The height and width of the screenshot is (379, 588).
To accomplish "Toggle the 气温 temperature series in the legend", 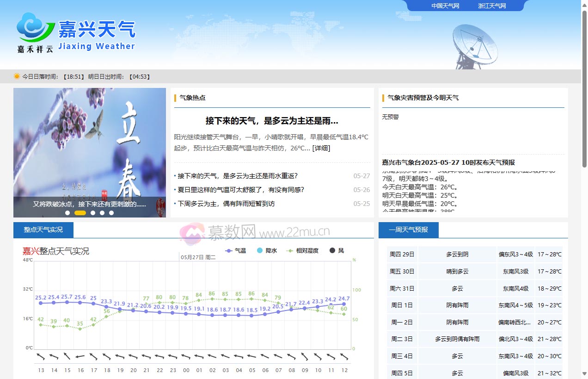I will pos(236,250).
